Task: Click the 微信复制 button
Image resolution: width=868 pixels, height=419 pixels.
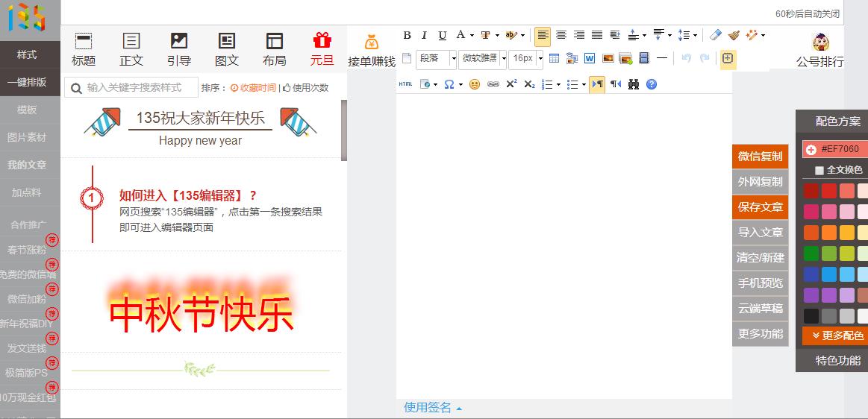Action: point(760,157)
